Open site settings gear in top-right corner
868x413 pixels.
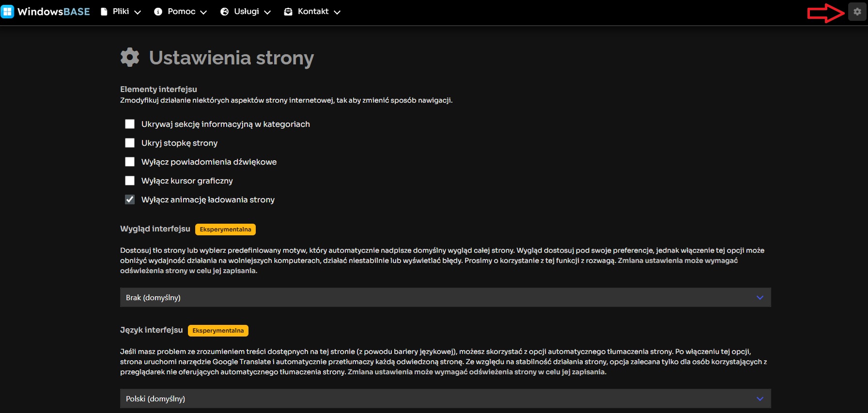(x=857, y=12)
